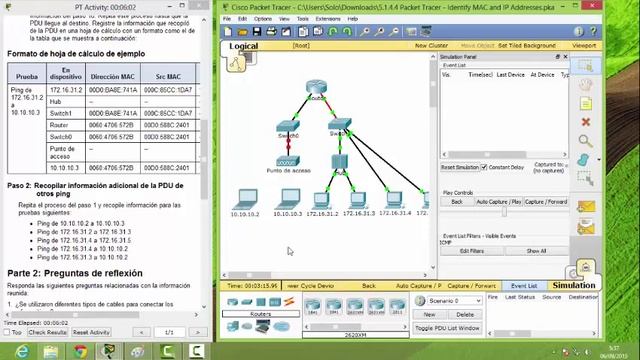Choose the Resize Shape tool

pyautogui.click(x=586, y=178)
